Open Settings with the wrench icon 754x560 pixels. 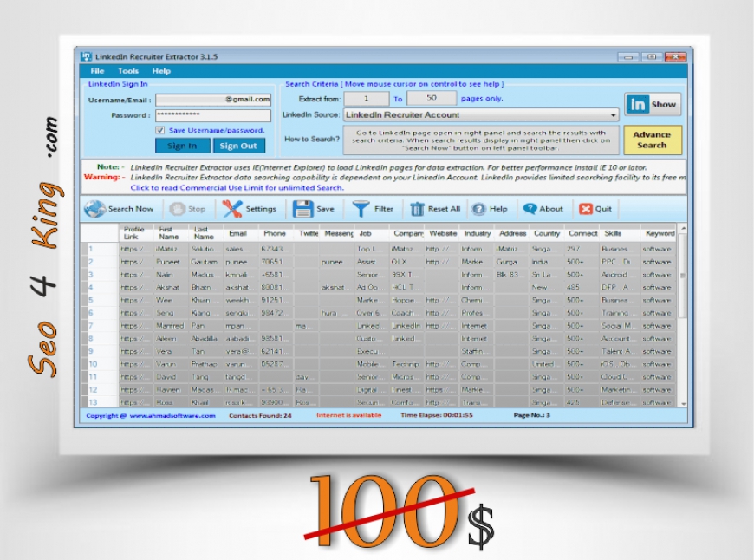tap(231, 209)
